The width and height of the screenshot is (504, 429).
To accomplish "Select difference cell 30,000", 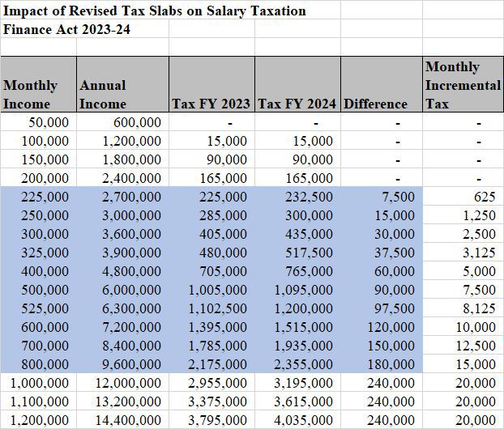I will click(x=382, y=233).
